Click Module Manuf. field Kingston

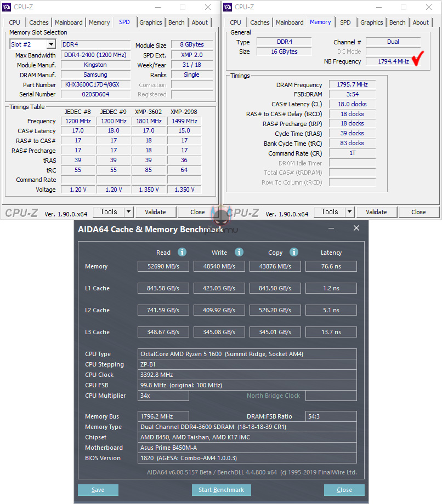pyautogui.click(x=95, y=65)
